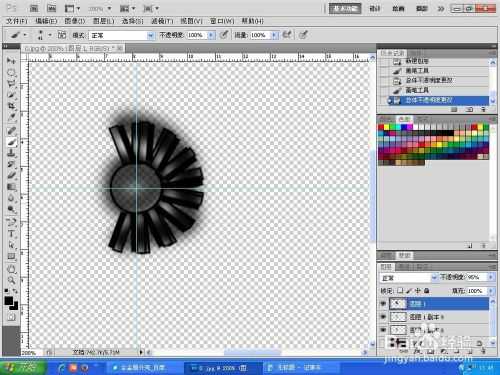The height and width of the screenshot is (375, 500).
Task: Click the tablet pressure icon next to 不透明度
Action: [x=224, y=35]
